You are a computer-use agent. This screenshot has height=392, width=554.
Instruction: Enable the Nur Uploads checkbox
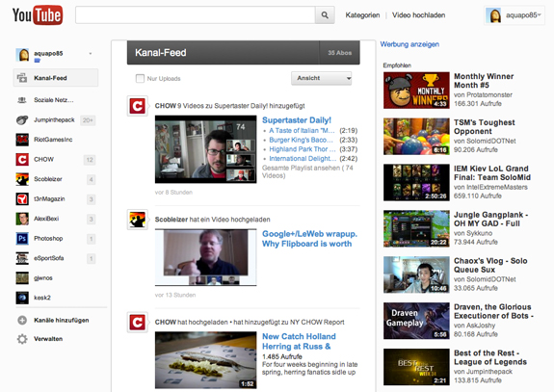tap(140, 78)
